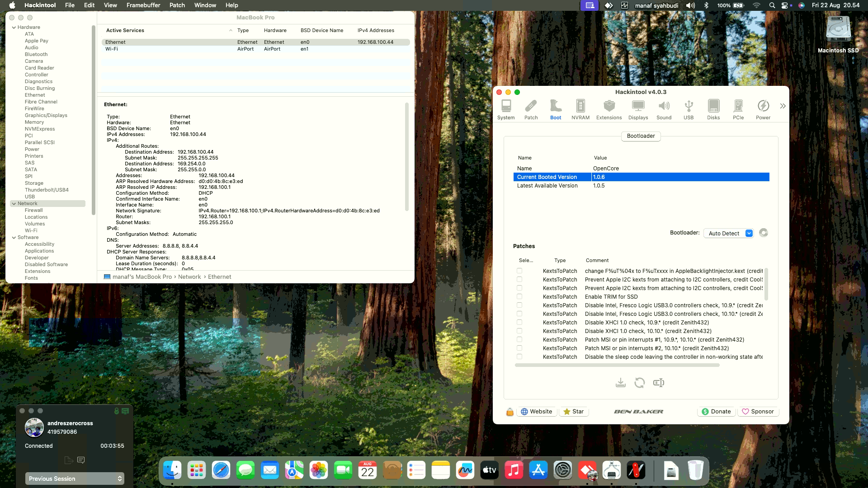Open the Extensions panel in Hackintool
Screen dimensions: 868x488
click(x=609, y=108)
